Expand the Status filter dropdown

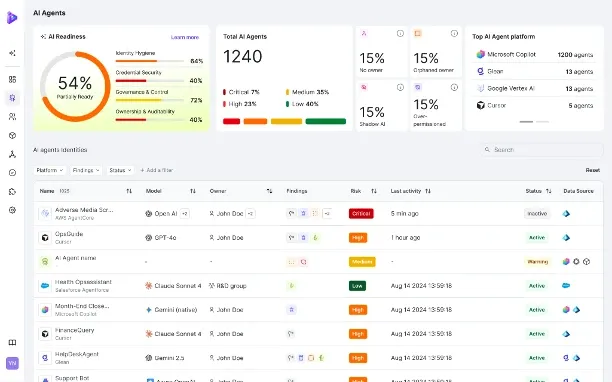click(120, 170)
